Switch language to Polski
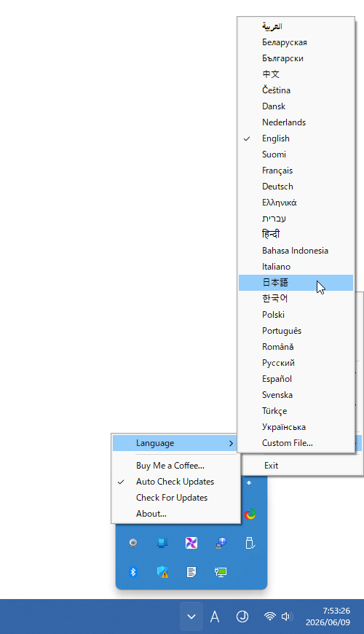This screenshot has width=364, height=634. (x=296, y=315)
